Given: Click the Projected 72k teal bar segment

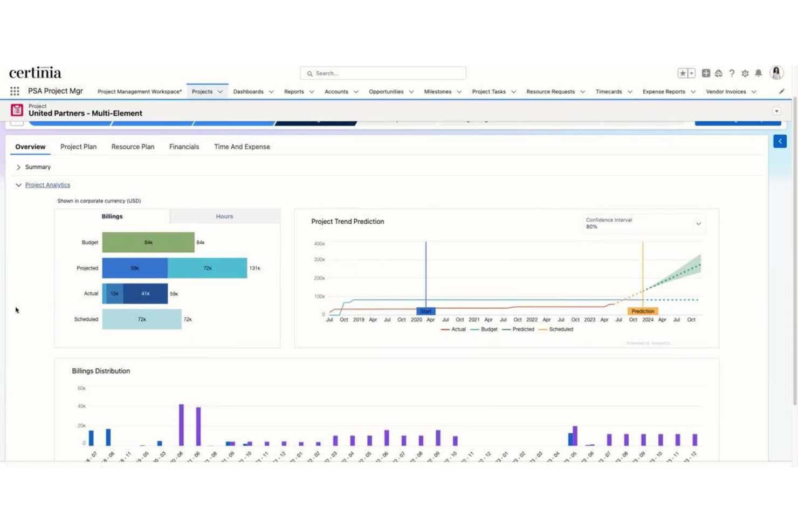Looking at the screenshot, I should (x=208, y=268).
